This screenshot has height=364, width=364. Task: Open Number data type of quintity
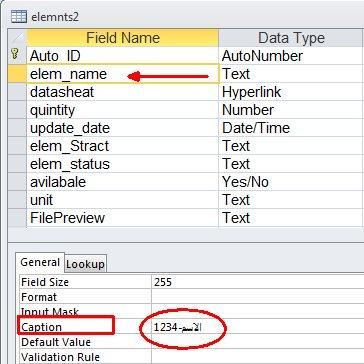click(x=291, y=110)
